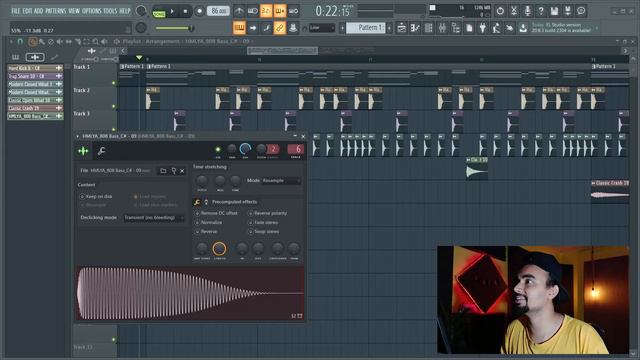Viewport: 640px width, 360px height.
Task: Click the mixer track number 6 field
Action: point(296,149)
